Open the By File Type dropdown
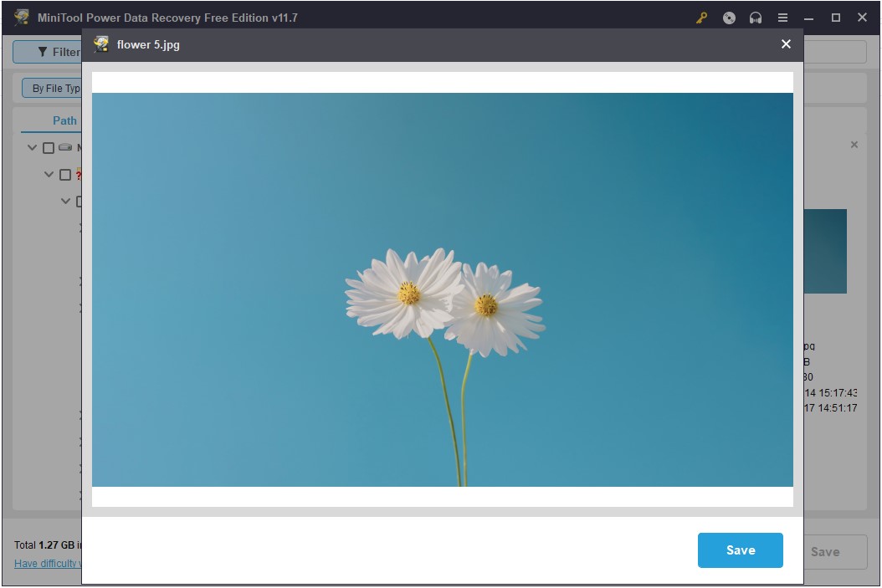Viewport: 882px width, 588px height. 52,88
